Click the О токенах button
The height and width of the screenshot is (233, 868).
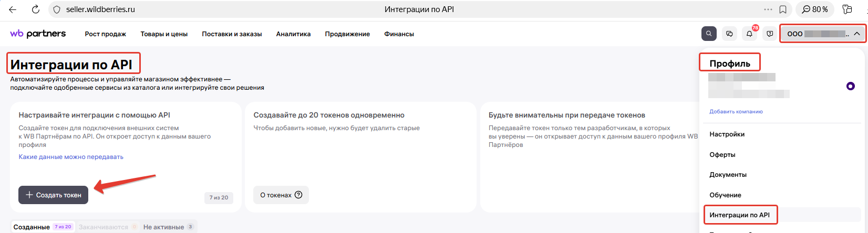pos(281,195)
